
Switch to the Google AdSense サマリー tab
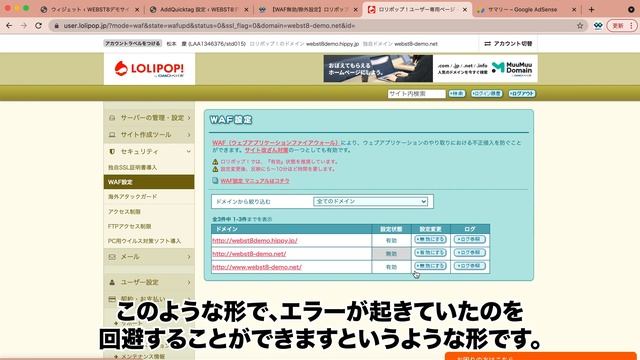click(527, 9)
